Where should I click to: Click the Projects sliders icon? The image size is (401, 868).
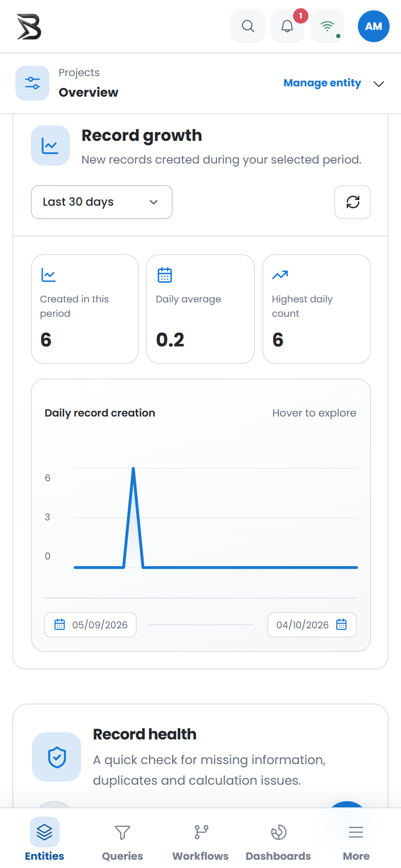[x=32, y=83]
